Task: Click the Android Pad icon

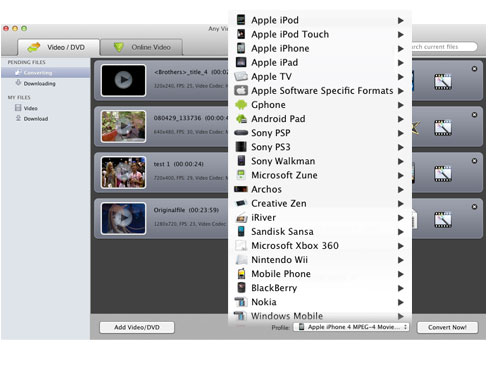Action: pyautogui.click(x=241, y=119)
